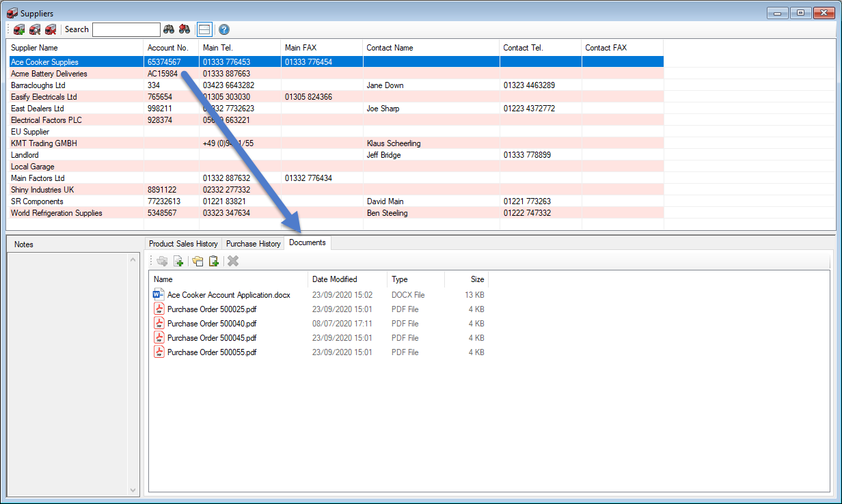
Task: Sort documents by Date Modified header
Action: [x=334, y=279]
